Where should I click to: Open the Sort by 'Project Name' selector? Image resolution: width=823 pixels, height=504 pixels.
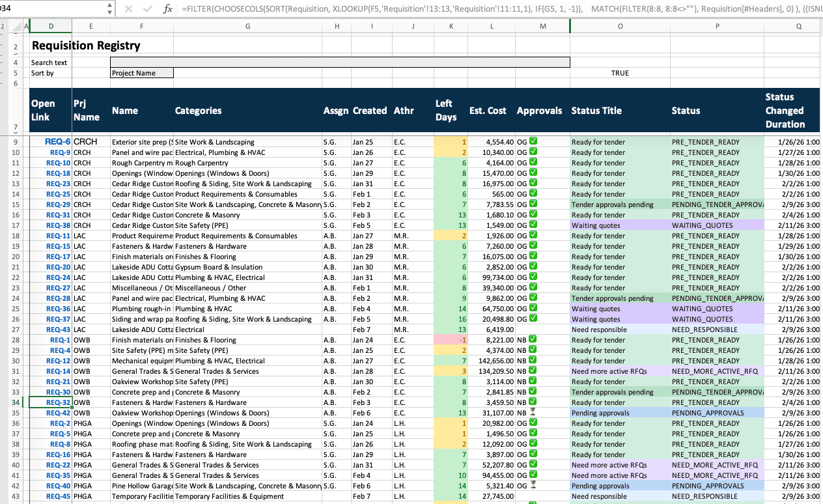click(142, 73)
